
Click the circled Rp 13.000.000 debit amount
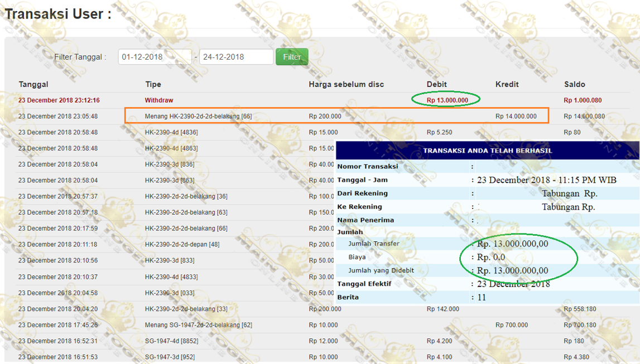tap(446, 100)
